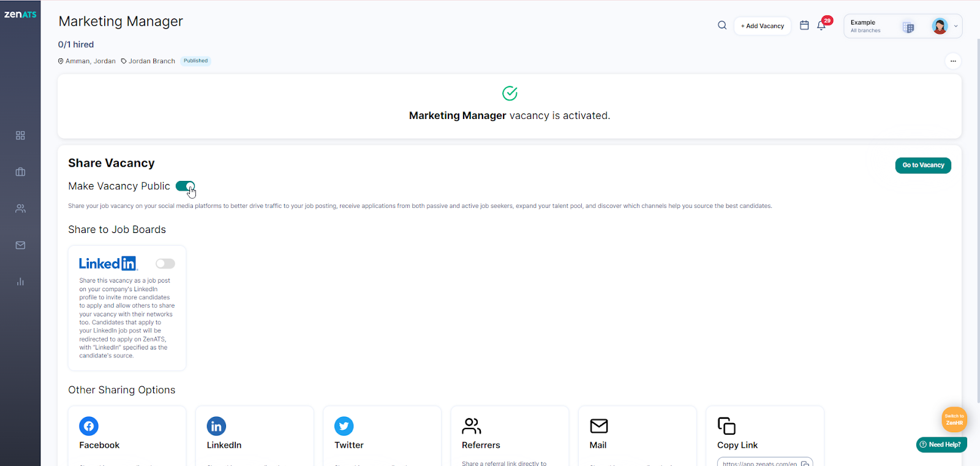Viewport: 980px width, 466px height.
Task: Click the 0/1 hired text
Action: (76, 44)
